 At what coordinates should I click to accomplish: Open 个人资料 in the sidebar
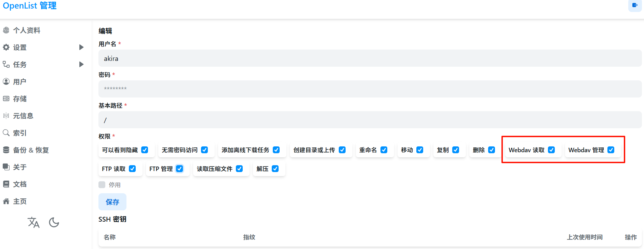(27, 30)
